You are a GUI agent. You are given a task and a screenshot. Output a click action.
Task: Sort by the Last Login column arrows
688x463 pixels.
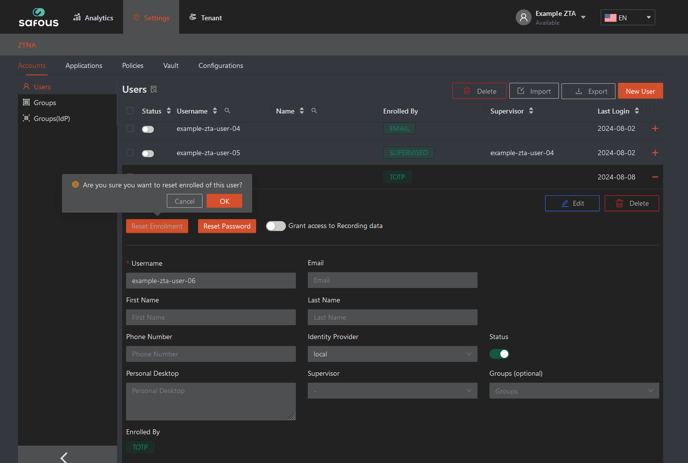point(637,111)
